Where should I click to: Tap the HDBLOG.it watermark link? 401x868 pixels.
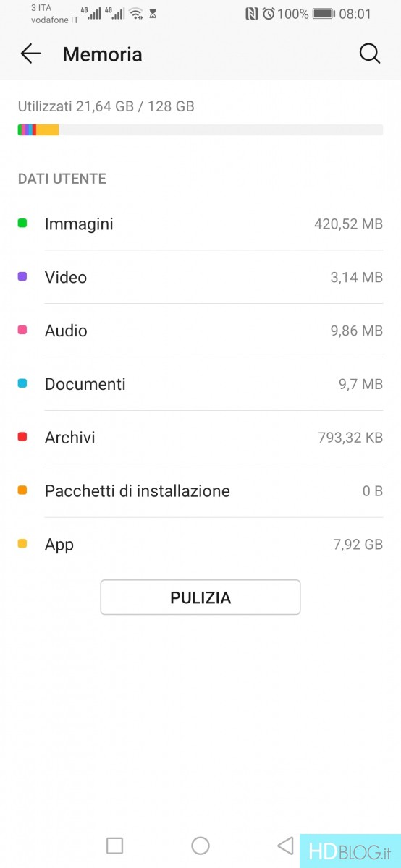click(350, 851)
